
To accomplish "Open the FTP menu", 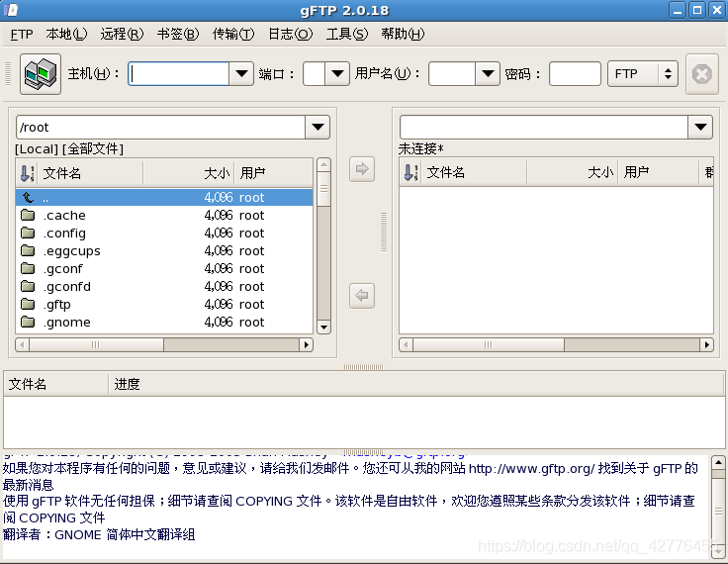I will coord(22,34).
